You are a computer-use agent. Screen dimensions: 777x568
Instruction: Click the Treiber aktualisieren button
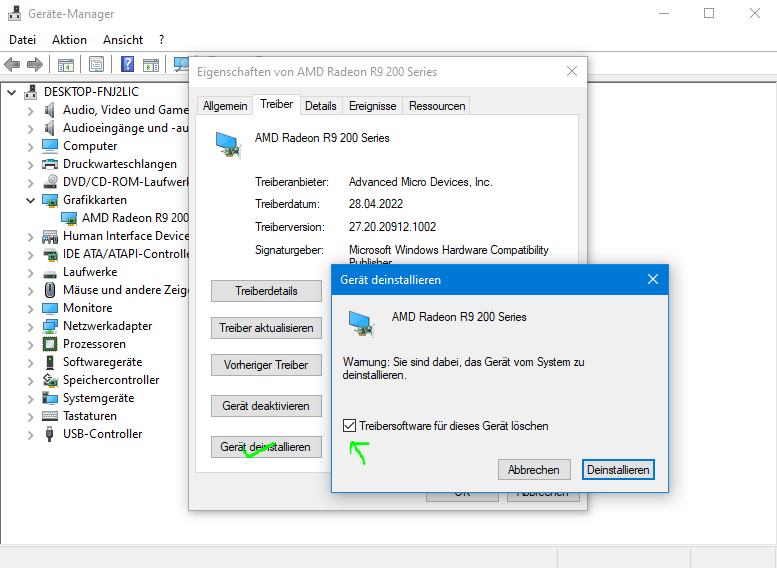coord(266,328)
